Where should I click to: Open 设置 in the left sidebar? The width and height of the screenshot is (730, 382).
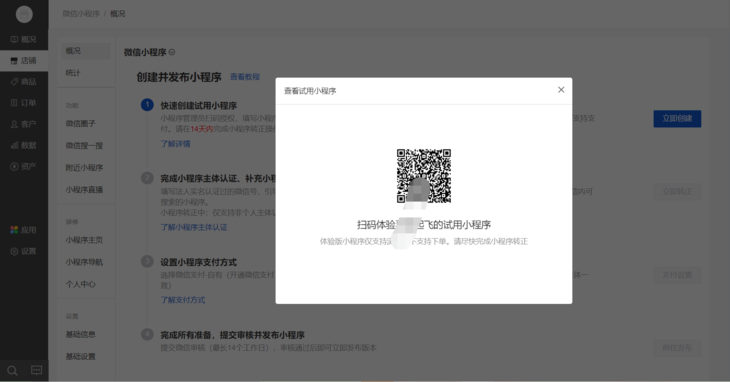click(x=24, y=251)
